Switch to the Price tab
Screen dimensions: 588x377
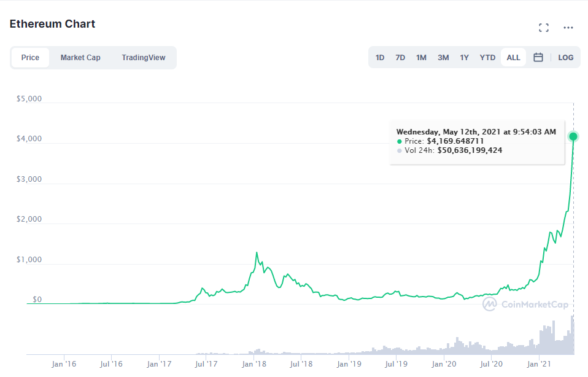tap(30, 57)
